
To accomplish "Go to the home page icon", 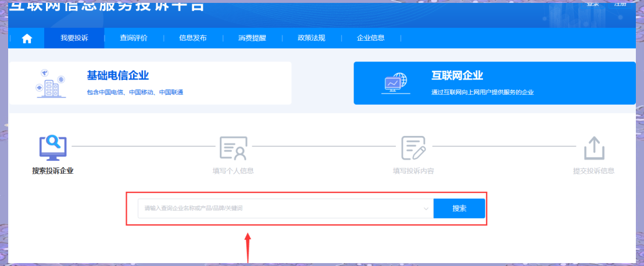I will [x=27, y=38].
